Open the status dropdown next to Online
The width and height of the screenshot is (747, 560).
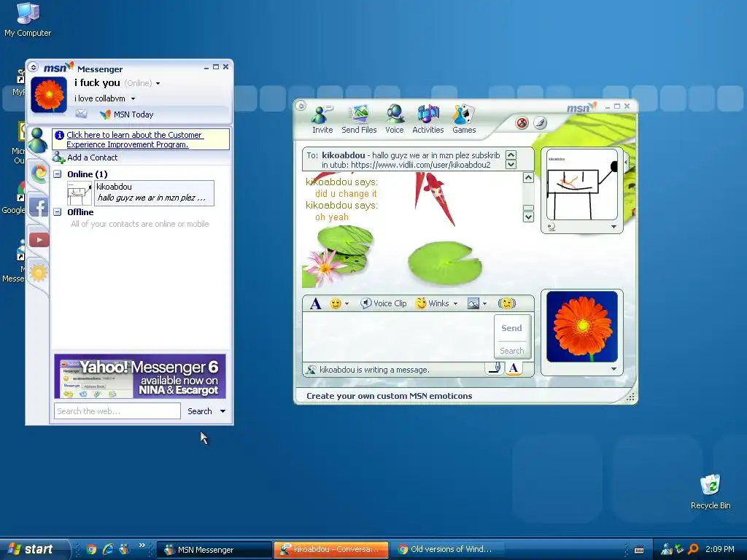[x=158, y=83]
